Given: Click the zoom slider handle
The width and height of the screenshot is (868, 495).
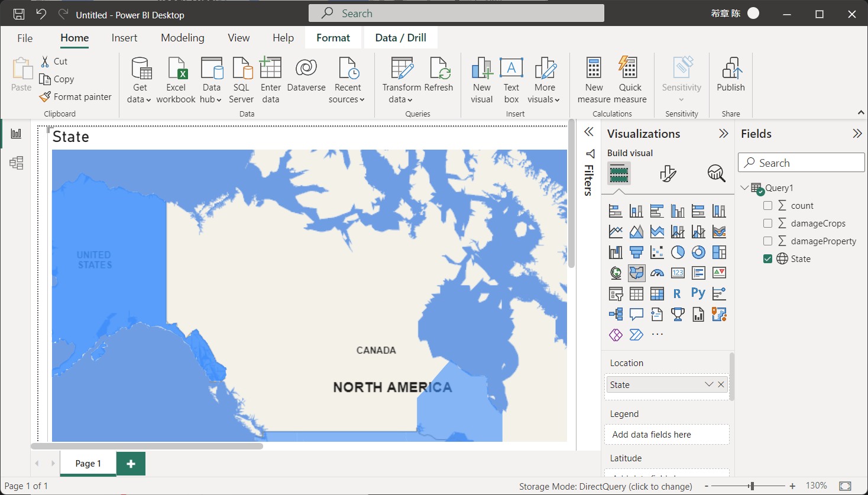Looking at the screenshot, I should click(x=752, y=486).
